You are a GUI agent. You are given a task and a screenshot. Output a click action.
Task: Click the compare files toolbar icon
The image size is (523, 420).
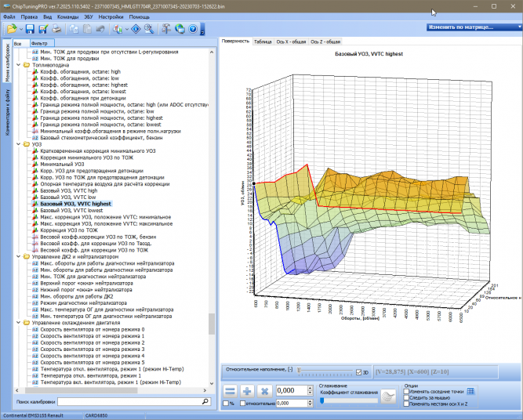118,29
